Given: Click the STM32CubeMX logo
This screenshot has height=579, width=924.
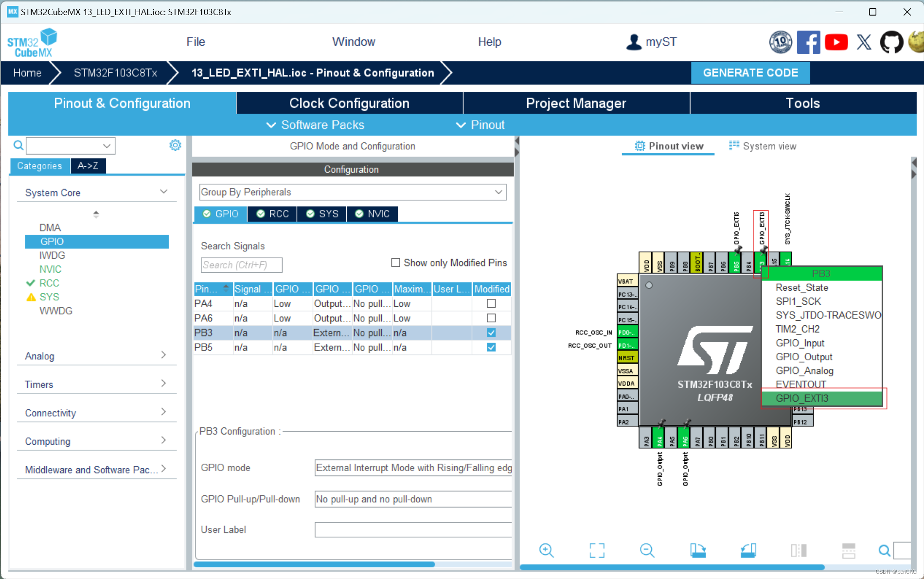Looking at the screenshot, I should pos(32,43).
